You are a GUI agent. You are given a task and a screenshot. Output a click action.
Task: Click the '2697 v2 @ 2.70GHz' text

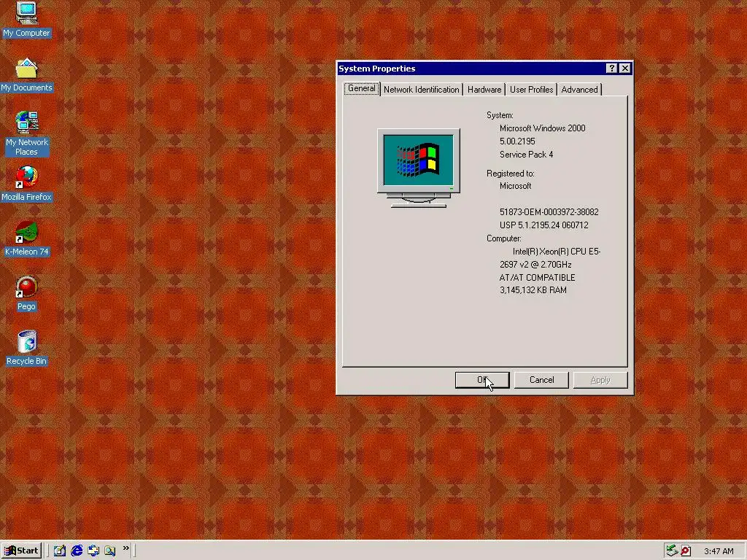coord(535,264)
